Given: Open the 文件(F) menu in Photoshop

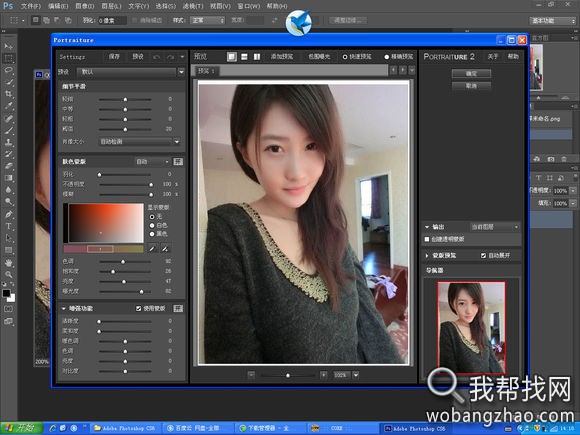Looking at the screenshot, I should tap(31, 6).
